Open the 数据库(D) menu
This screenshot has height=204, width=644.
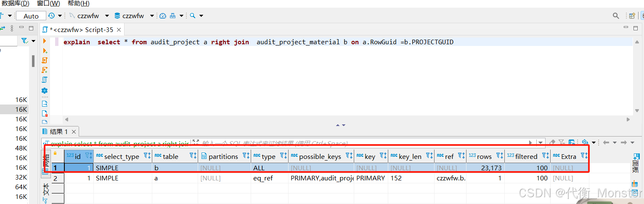coord(16,3)
